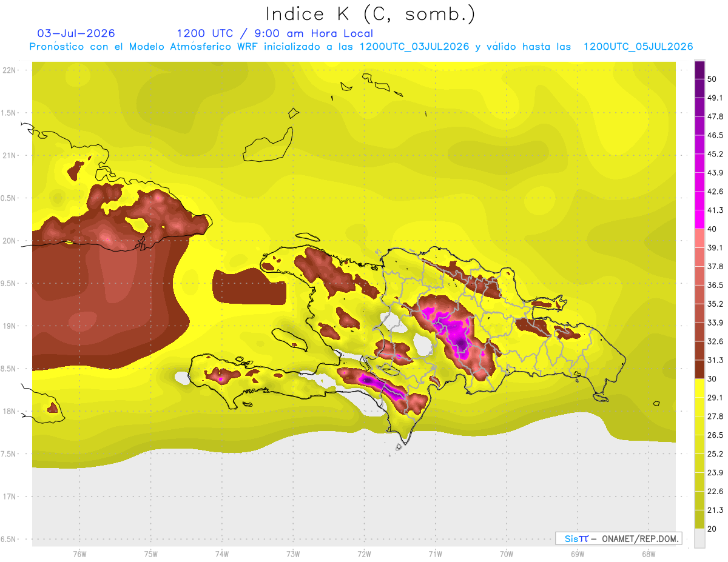The width and height of the screenshot is (728, 562).
Task: Click the latitude axis label '17N'
Action: tap(10, 497)
